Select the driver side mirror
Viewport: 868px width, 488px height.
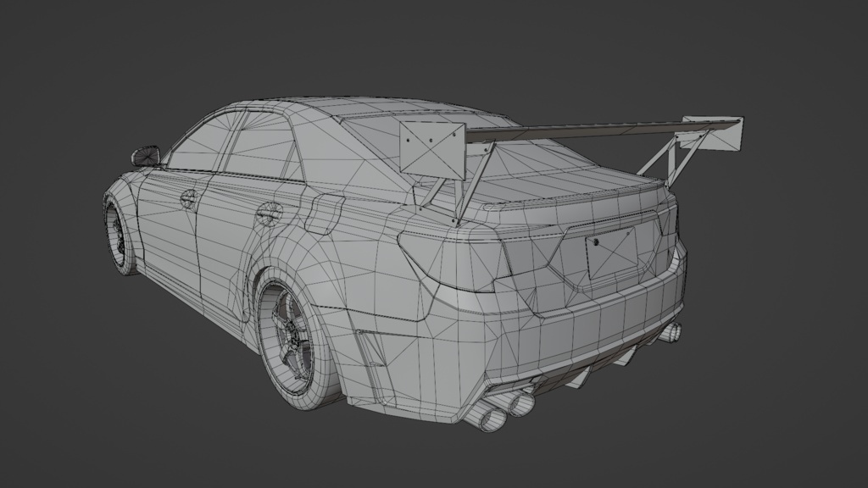coord(146,156)
